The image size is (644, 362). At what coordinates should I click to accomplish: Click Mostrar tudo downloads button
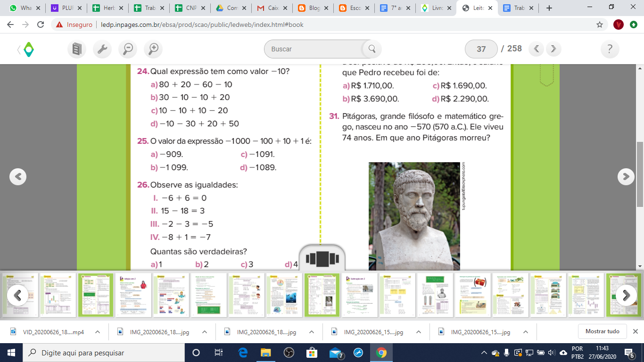click(x=603, y=331)
